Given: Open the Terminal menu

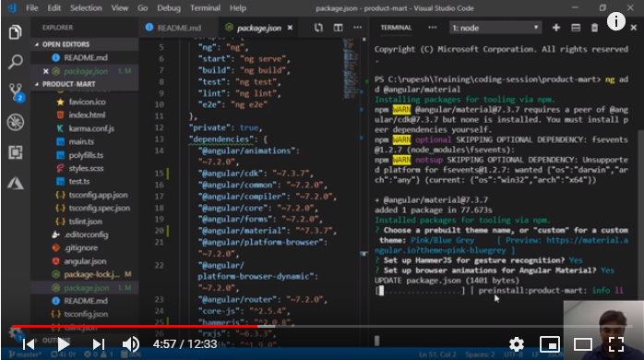Looking at the screenshot, I should 205,7.
